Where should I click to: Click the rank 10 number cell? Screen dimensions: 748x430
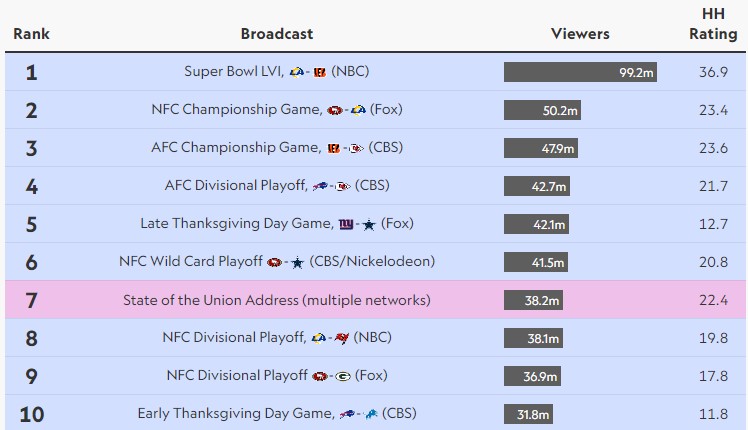click(31, 414)
